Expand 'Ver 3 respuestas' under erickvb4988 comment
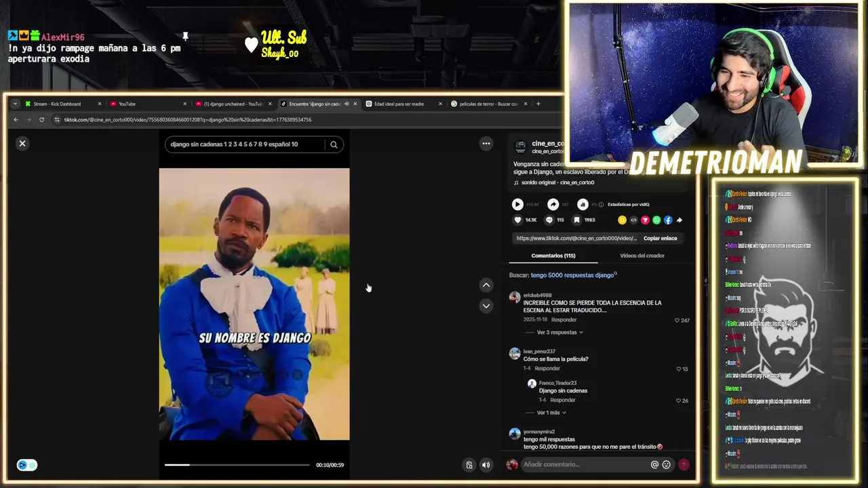The image size is (868, 488). tap(560, 333)
